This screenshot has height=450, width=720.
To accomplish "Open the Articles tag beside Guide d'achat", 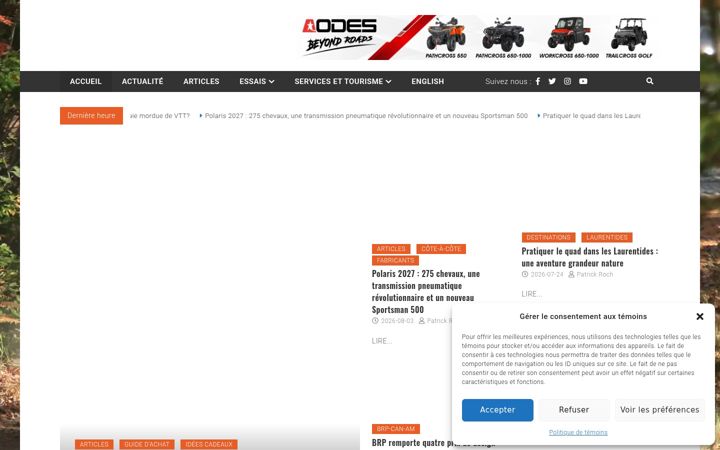I will (94, 444).
